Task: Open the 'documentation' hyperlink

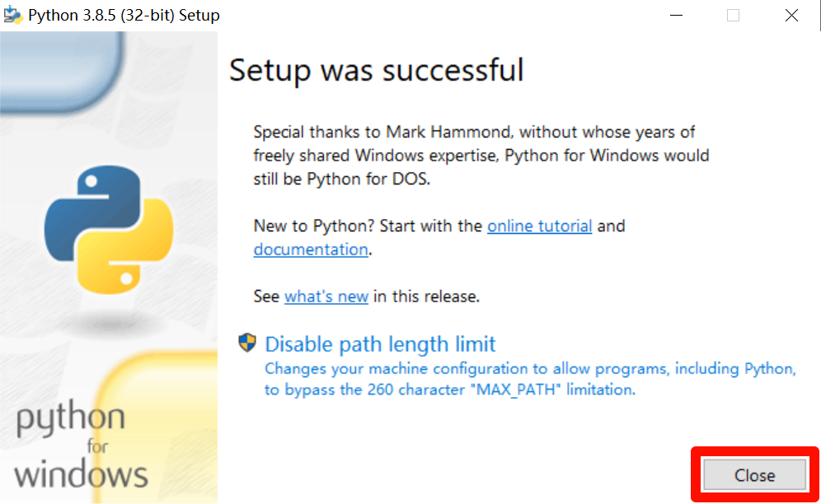Action: [311, 250]
